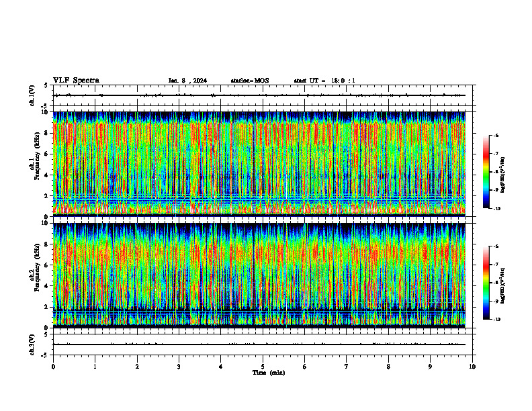Click time axis tick label "3"
Viewport: 532px width, 411px height.
pyautogui.click(x=179, y=367)
